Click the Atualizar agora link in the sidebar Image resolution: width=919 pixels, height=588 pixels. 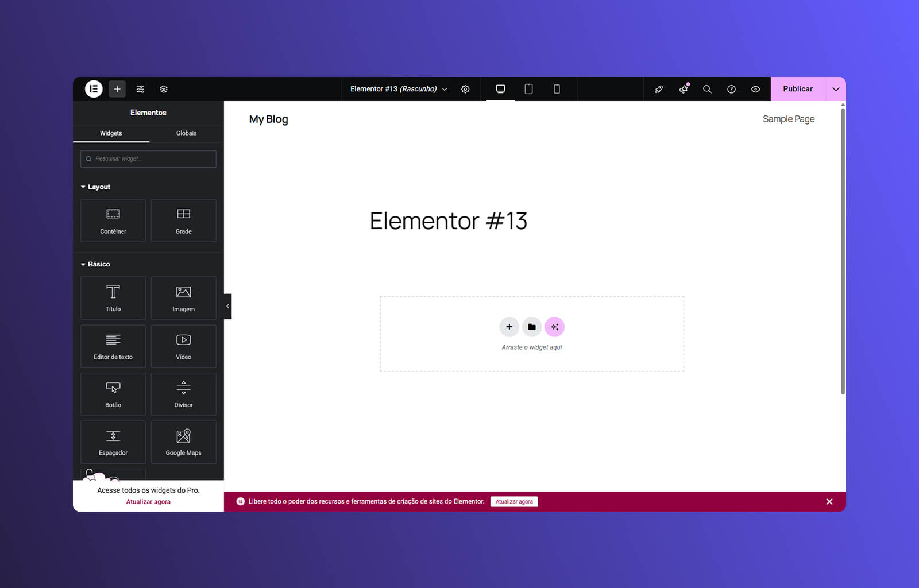(x=148, y=502)
